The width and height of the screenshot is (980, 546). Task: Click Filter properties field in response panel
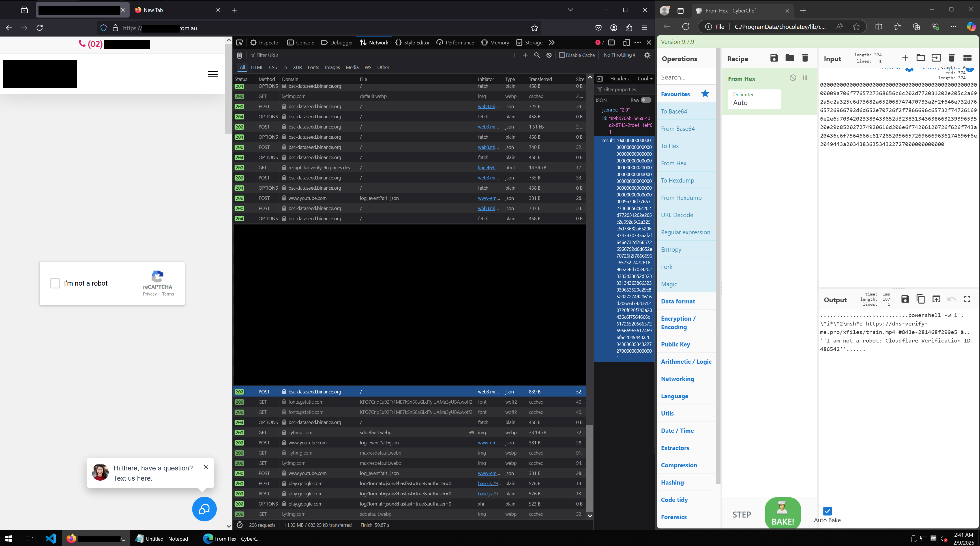(623, 89)
